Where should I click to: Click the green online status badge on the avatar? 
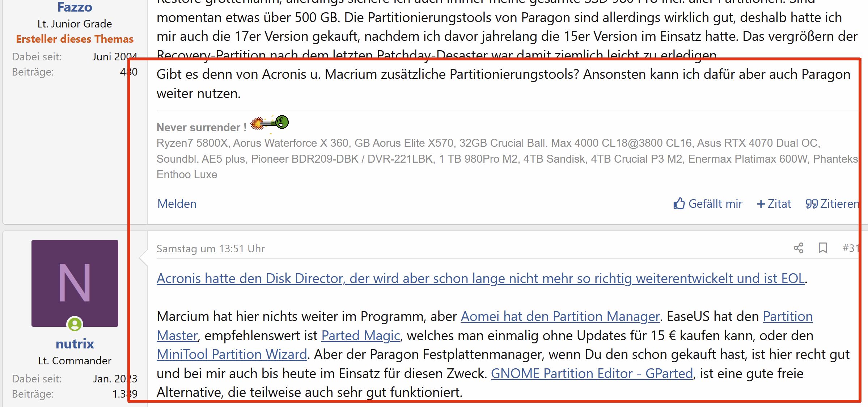pyautogui.click(x=75, y=324)
